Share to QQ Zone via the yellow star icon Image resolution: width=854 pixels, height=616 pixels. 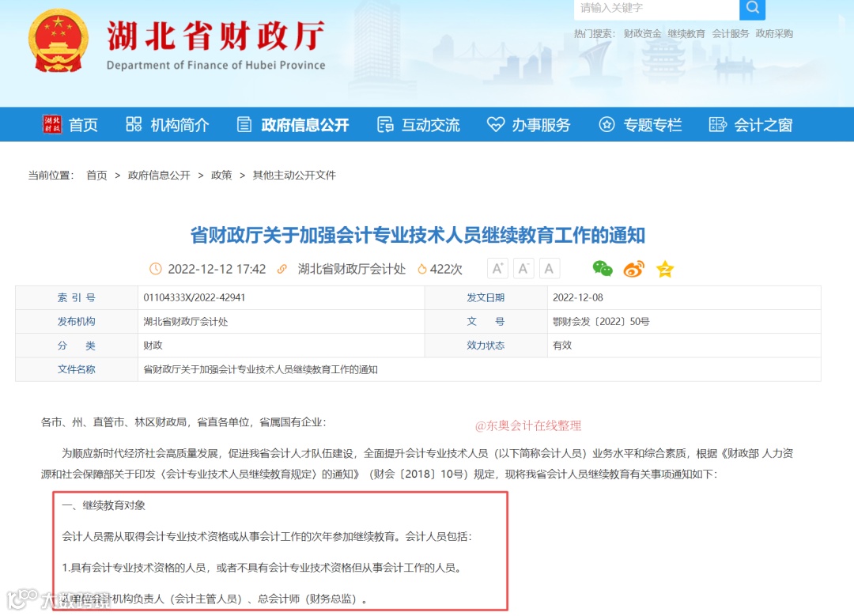(x=665, y=269)
